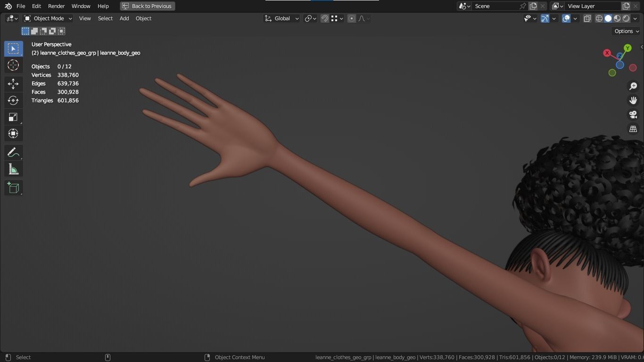Viewport: 644px width, 362px height.
Task: Open the Object Mode dropdown
Action: point(48,18)
